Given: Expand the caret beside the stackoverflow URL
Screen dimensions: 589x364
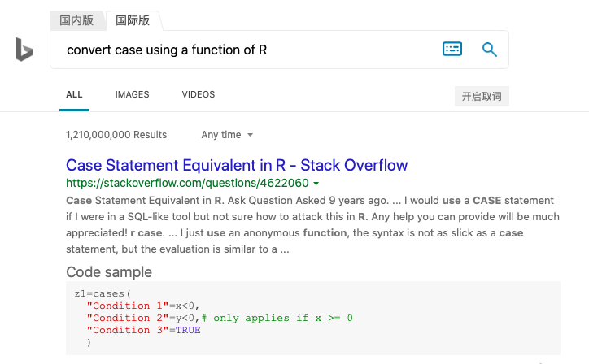Looking at the screenshot, I should [x=316, y=184].
